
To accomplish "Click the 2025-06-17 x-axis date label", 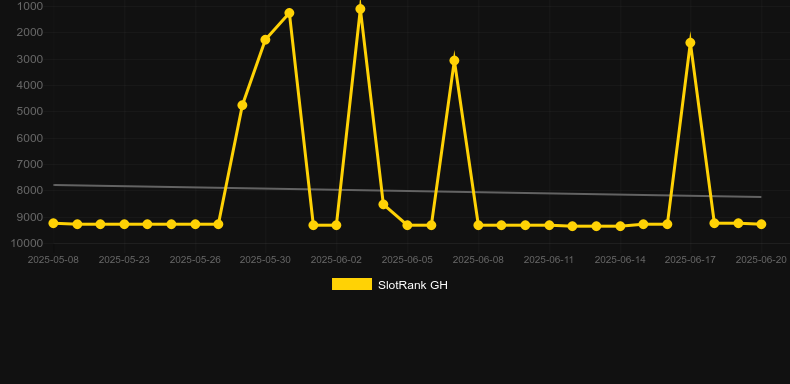I will pos(690,260).
